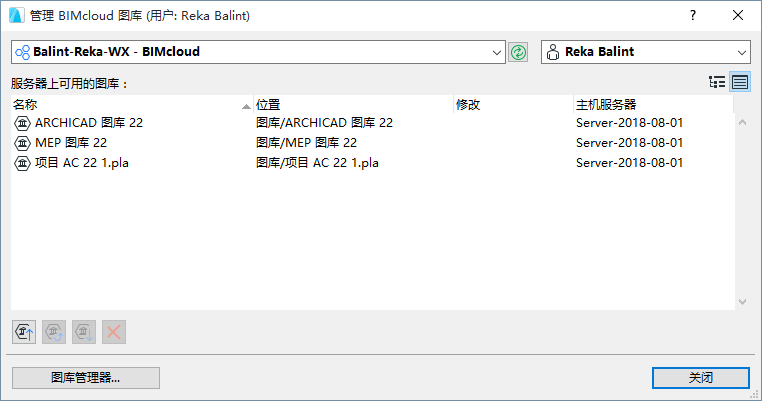Click the 关闭 button

(701, 378)
